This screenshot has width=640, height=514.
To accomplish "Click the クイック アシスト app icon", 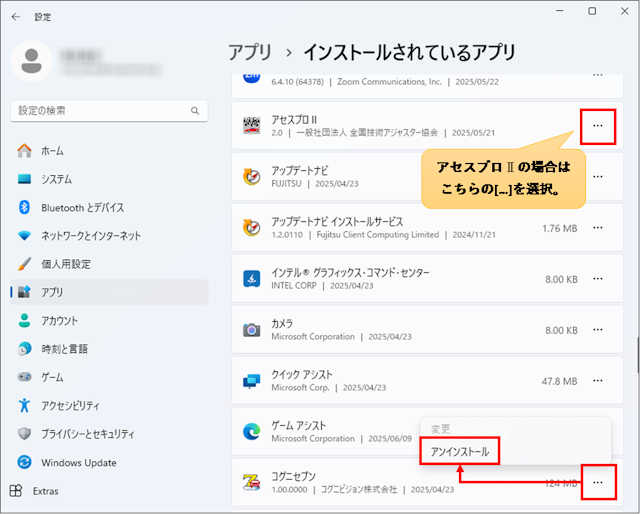I will pos(251,381).
